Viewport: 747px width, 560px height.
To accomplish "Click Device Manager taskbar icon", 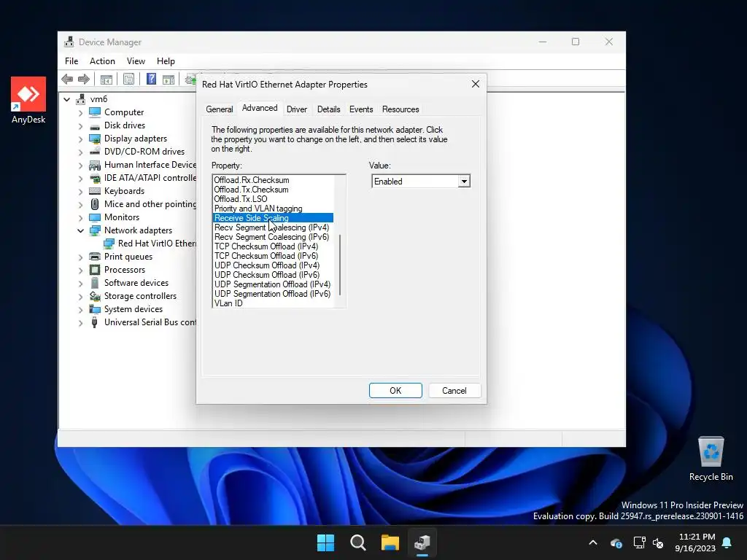I will point(422,542).
